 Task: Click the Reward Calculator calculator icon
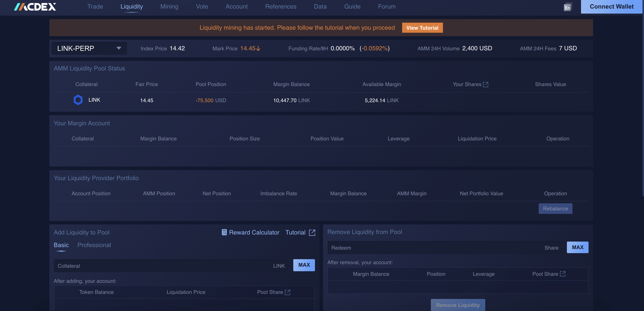224,232
